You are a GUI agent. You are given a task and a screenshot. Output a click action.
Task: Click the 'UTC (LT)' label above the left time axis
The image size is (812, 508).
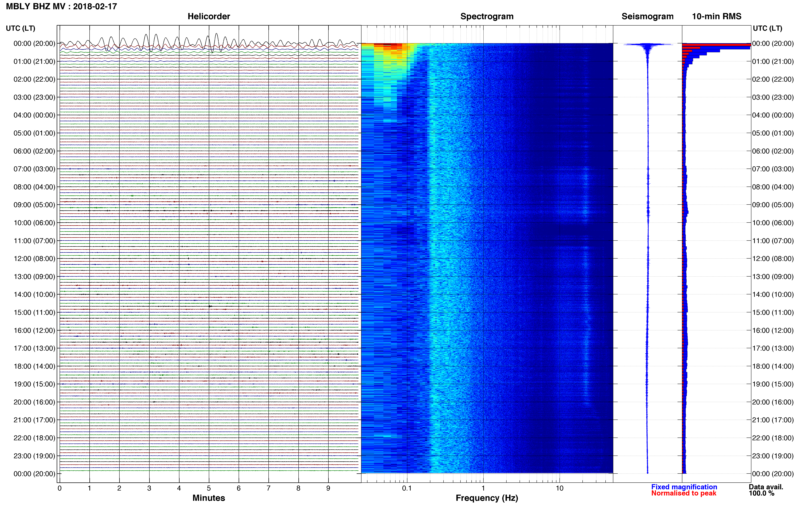pos(21,28)
